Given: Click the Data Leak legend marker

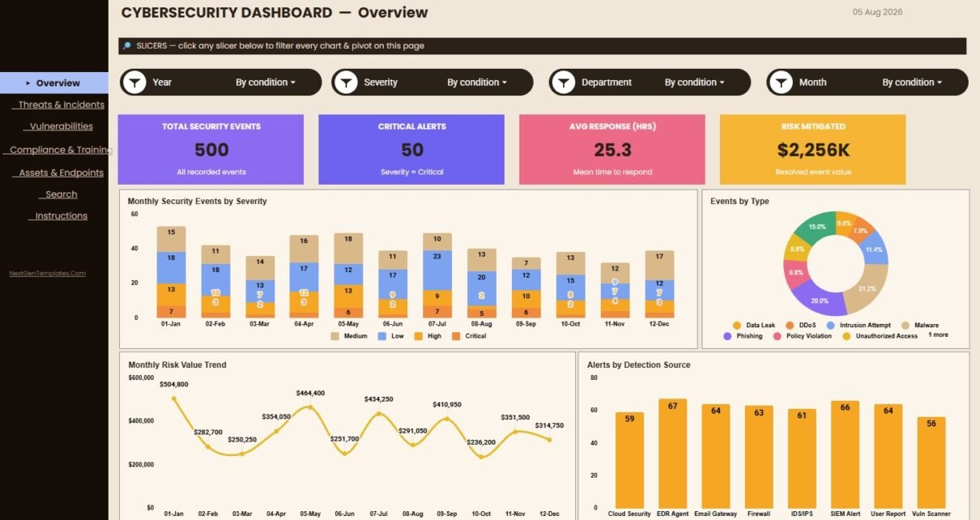Looking at the screenshot, I should [736, 325].
